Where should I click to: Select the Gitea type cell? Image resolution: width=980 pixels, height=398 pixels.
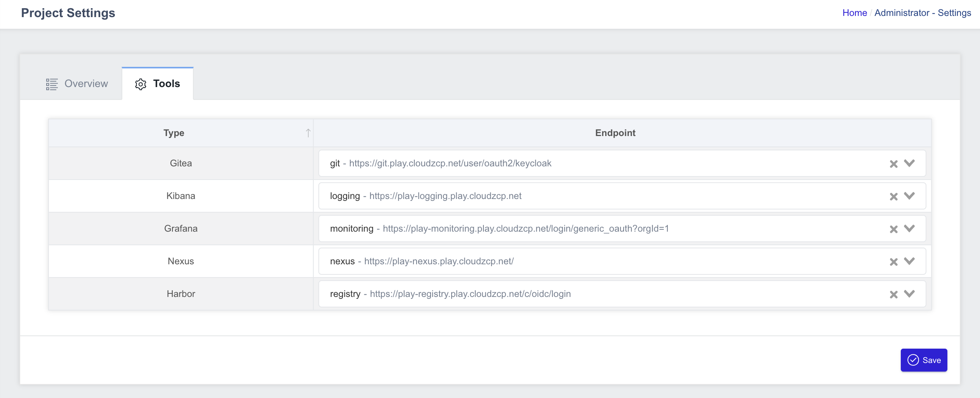point(181,163)
